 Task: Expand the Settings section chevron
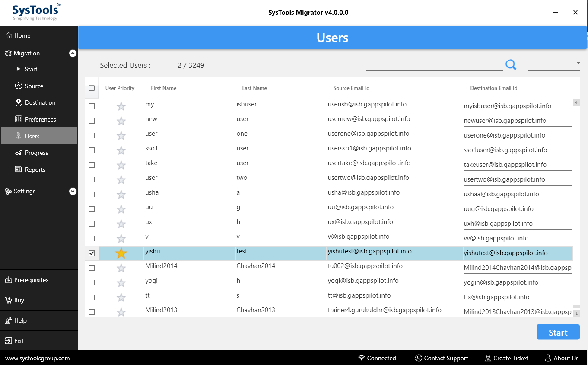(73, 191)
